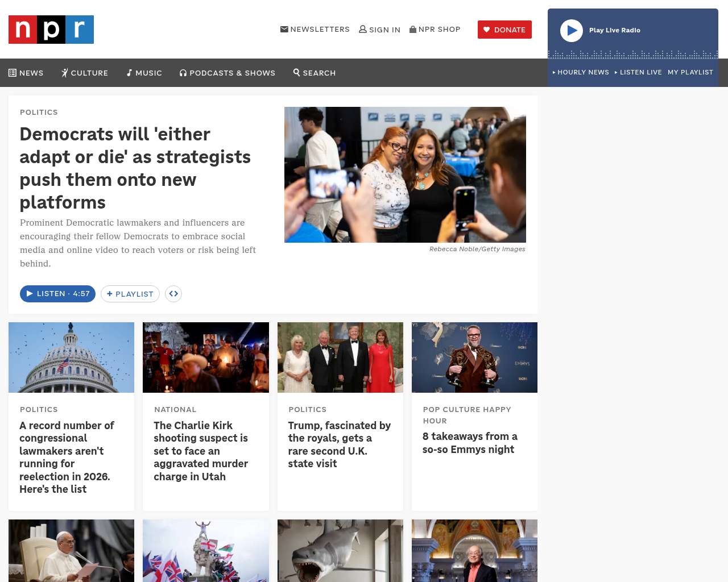Click the National category label
Viewport: 728px width, 582px height.
click(x=175, y=409)
